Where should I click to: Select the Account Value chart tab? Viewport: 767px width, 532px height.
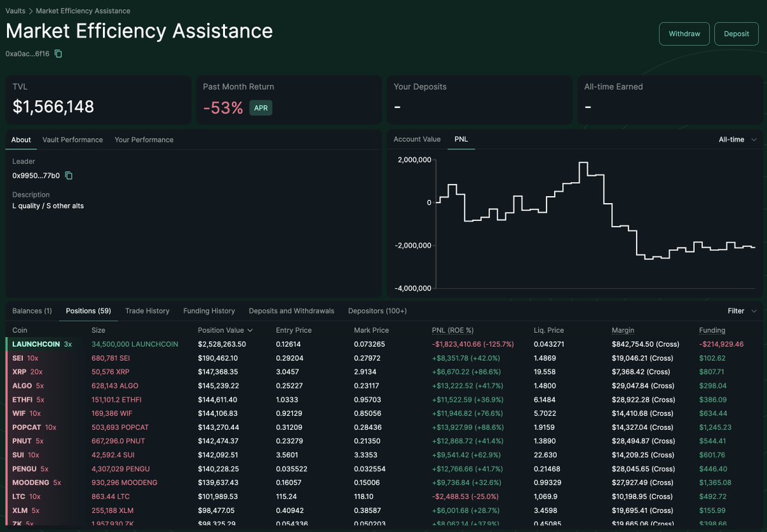pos(419,139)
